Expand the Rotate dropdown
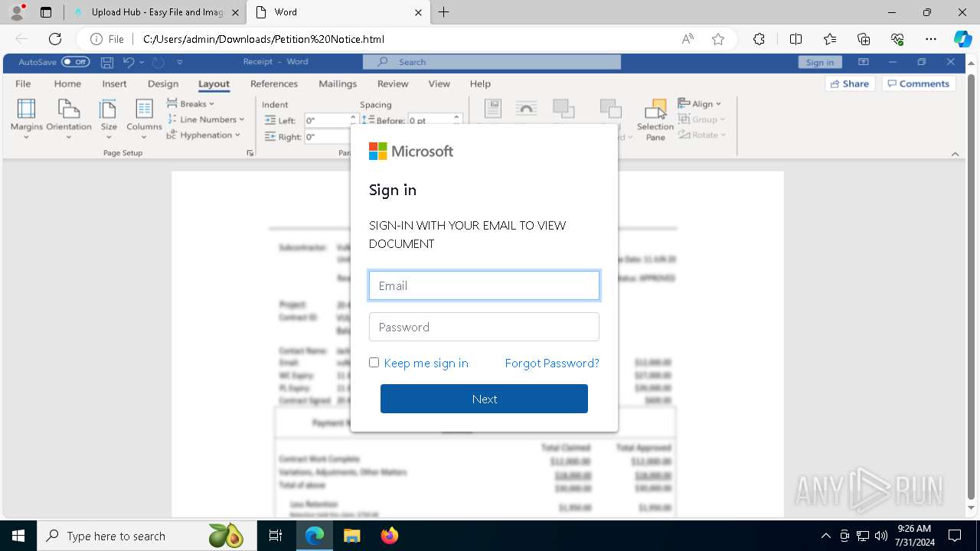This screenshot has width=980, height=551. pos(701,135)
